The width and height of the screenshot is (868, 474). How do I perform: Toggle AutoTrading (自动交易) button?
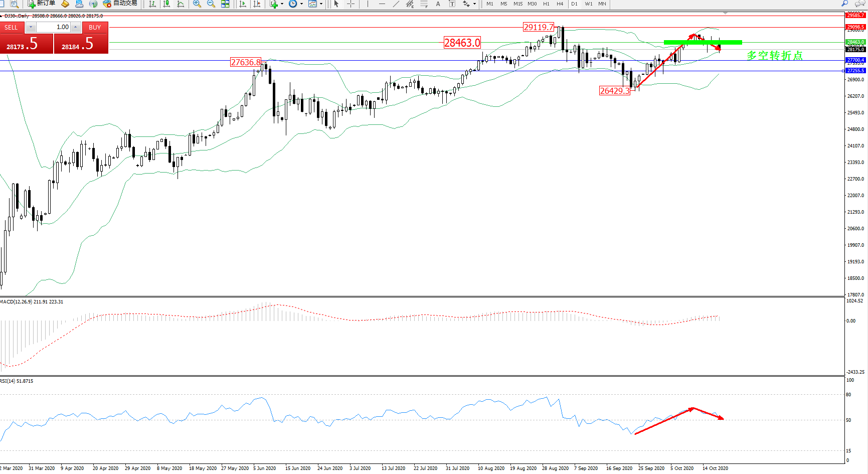point(120,4)
